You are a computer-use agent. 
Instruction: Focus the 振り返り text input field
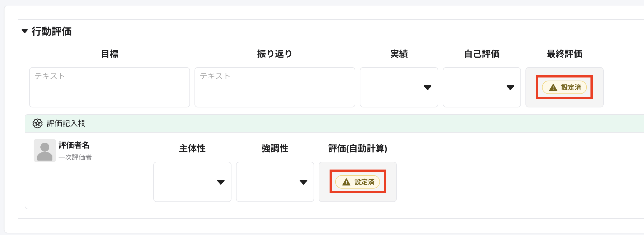pos(275,87)
